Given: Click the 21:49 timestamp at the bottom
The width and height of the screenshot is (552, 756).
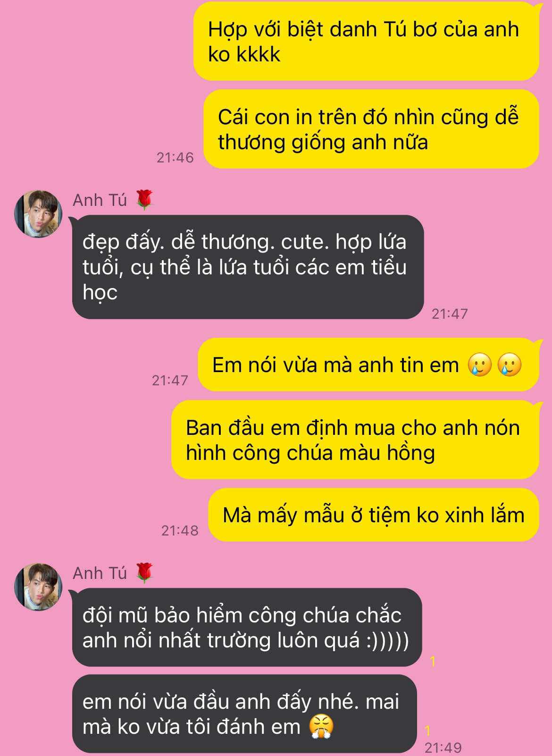Looking at the screenshot, I should [x=443, y=748].
